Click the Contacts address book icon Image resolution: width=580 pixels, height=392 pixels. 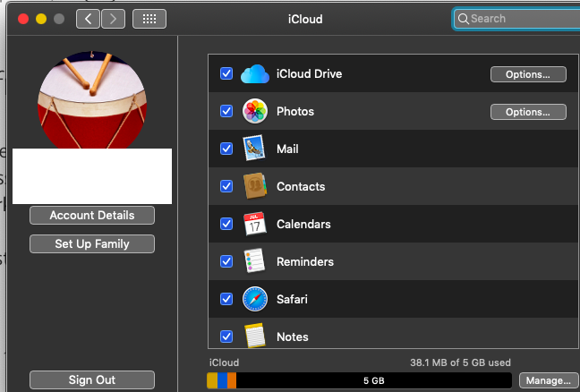(x=255, y=185)
